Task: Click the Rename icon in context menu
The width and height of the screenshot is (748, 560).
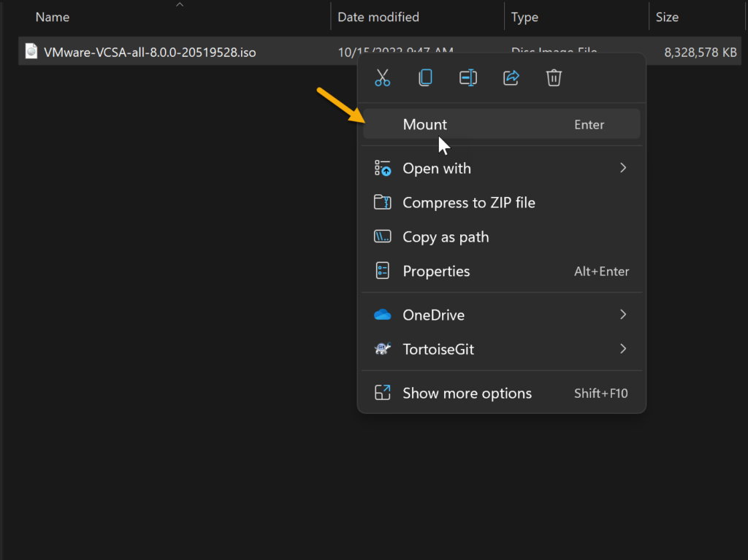Action: click(468, 78)
